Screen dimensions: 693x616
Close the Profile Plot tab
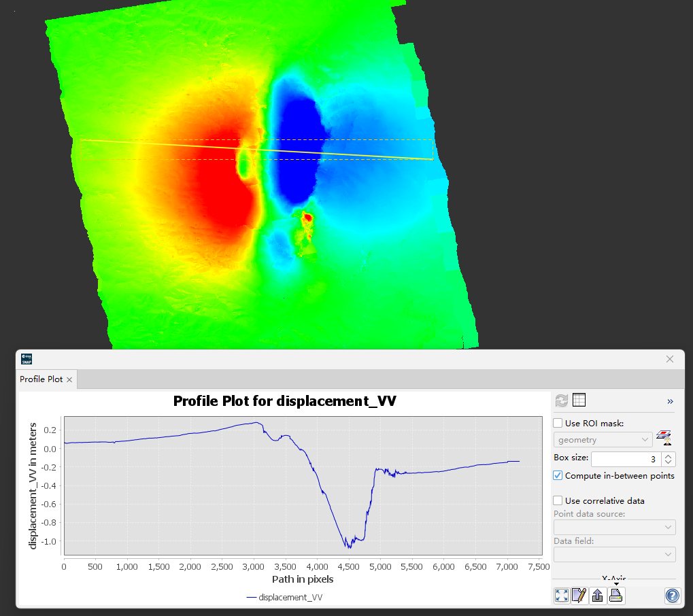pyautogui.click(x=69, y=379)
